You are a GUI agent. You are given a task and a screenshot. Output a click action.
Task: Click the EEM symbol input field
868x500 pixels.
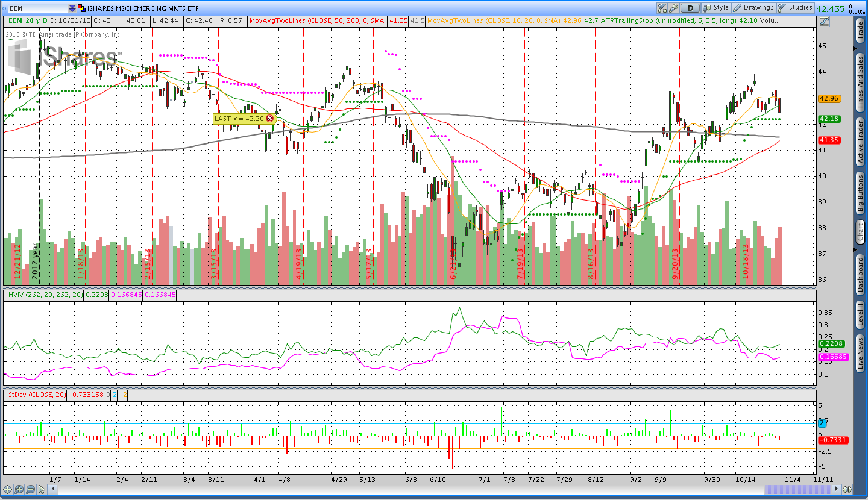coord(38,8)
